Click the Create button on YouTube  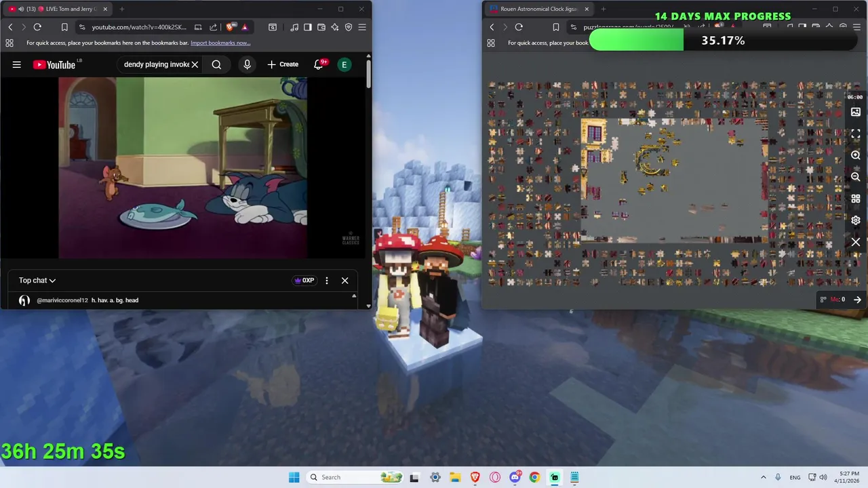(x=283, y=64)
